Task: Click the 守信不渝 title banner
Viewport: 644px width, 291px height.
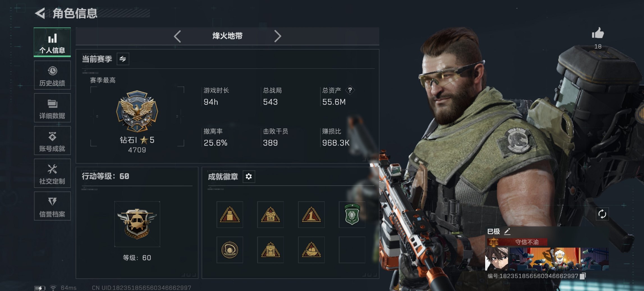Action: (517, 242)
